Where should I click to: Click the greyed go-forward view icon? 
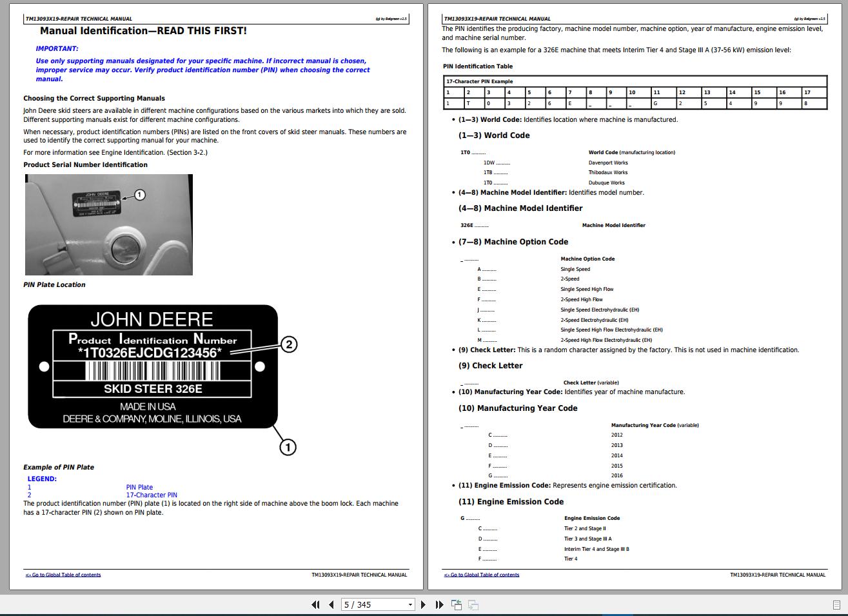click(473, 604)
